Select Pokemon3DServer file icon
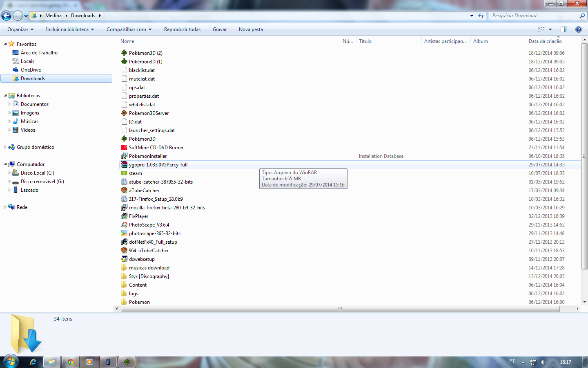This screenshot has height=368, width=588. tap(124, 113)
